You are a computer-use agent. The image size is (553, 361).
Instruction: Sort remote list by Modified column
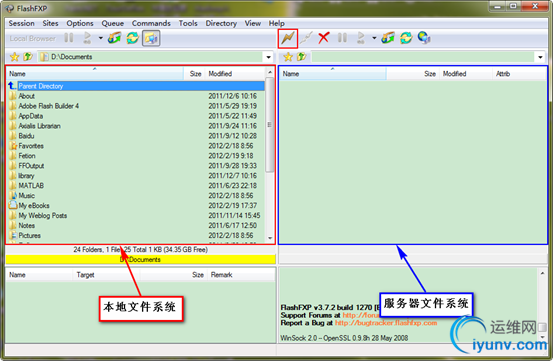[466, 74]
